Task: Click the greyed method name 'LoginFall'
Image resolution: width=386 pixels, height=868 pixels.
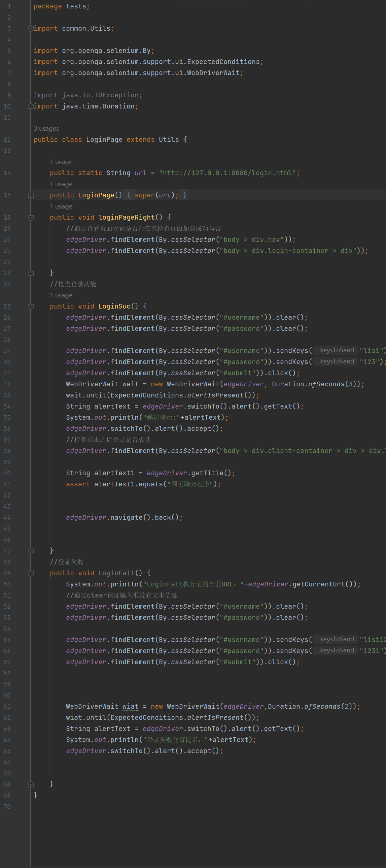Action: point(116,573)
